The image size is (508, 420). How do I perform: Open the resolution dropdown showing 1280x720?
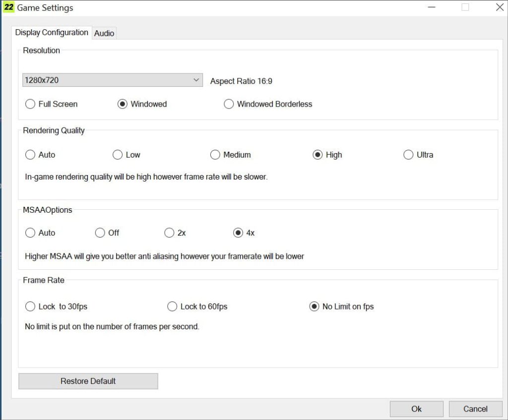pyautogui.click(x=113, y=80)
